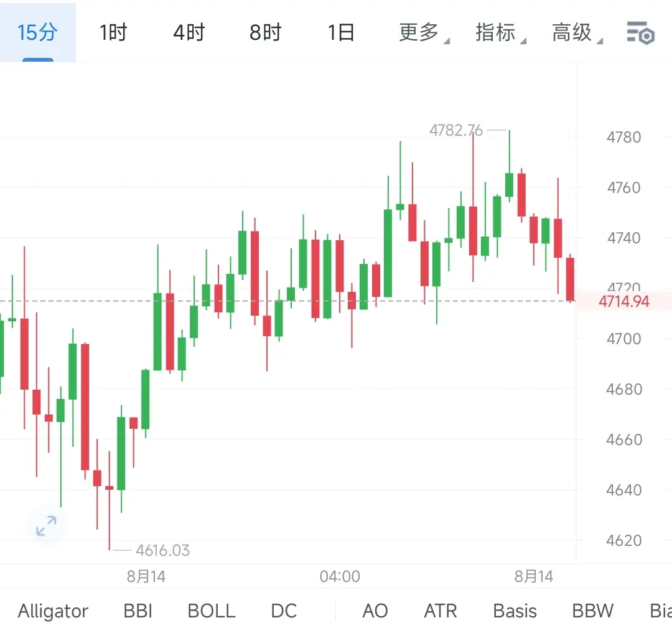This screenshot has width=672, height=633.
Task: Toggle the Basis sub-indicator
Action: (x=515, y=611)
